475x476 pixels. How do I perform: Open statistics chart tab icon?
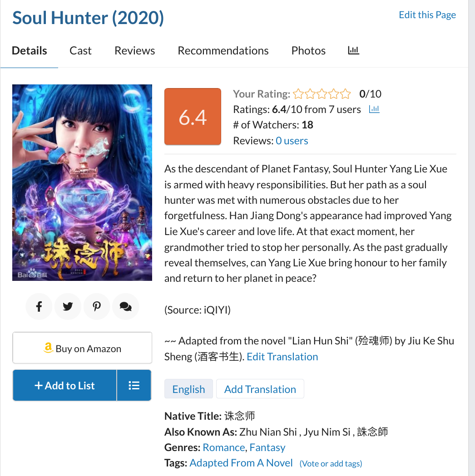click(x=353, y=50)
